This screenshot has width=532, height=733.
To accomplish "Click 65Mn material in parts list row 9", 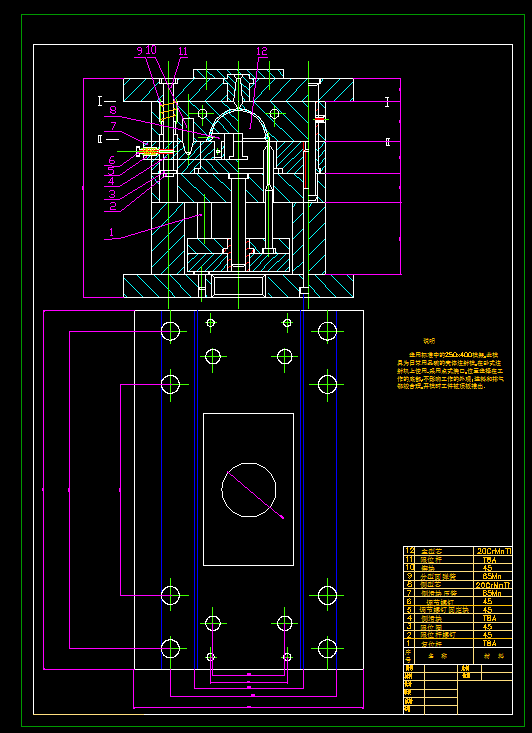I will [x=491, y=576].
